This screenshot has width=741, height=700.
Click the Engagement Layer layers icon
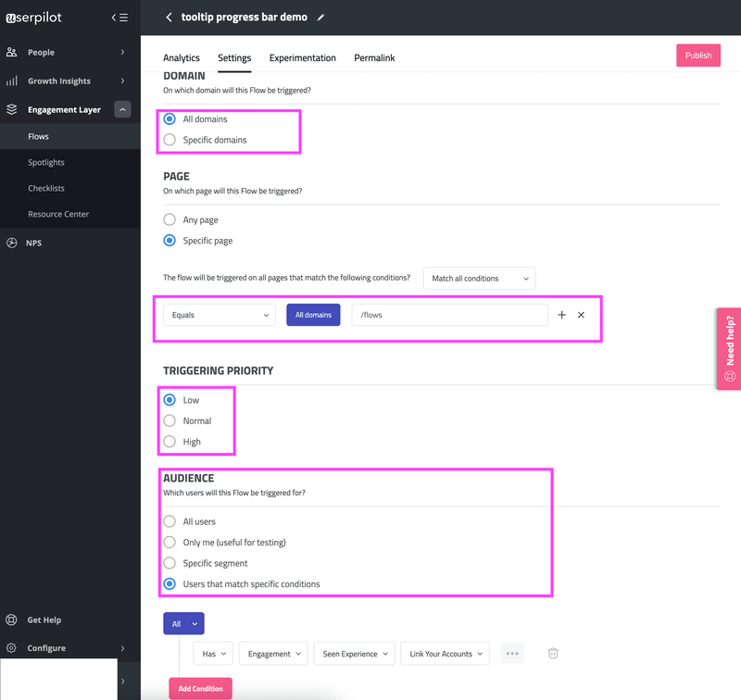pos(13,109)
